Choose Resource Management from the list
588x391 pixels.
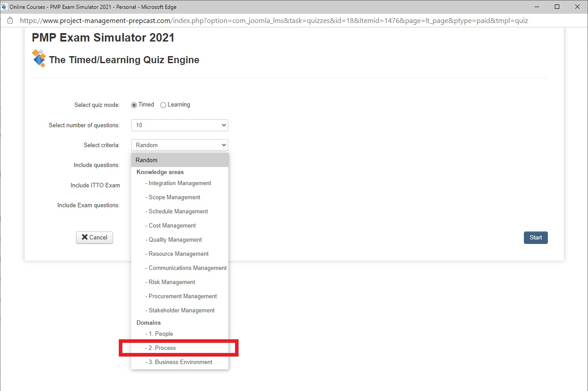[x=180, y=254]
